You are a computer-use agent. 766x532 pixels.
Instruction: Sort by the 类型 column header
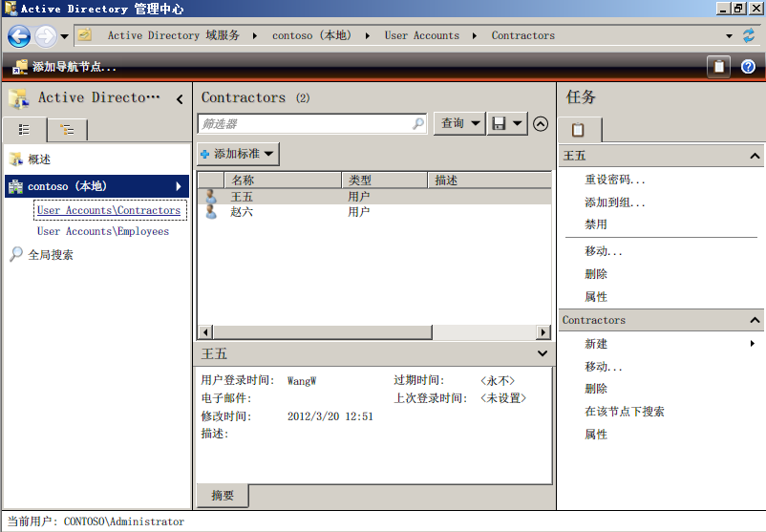pos(385,181)
